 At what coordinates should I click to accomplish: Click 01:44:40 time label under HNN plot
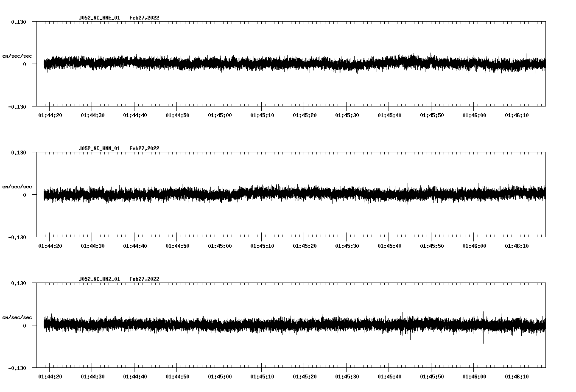tap(135, 246)
